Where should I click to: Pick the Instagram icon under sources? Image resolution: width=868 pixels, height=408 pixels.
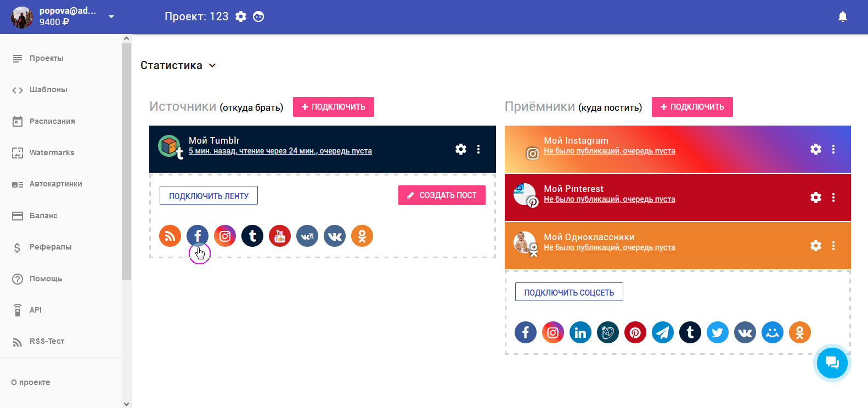coord(225,236)
